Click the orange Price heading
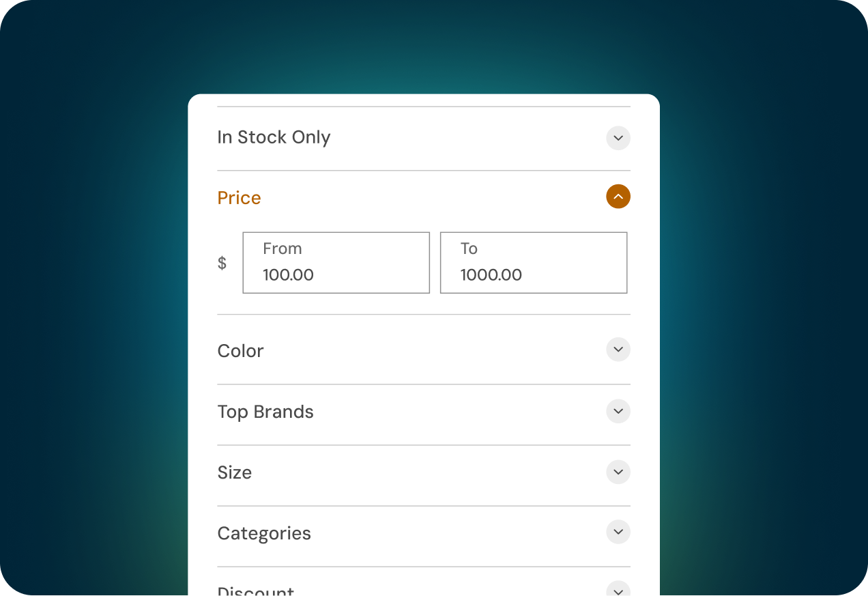Viewport: 868px width, 596px height. click(239, 198)
